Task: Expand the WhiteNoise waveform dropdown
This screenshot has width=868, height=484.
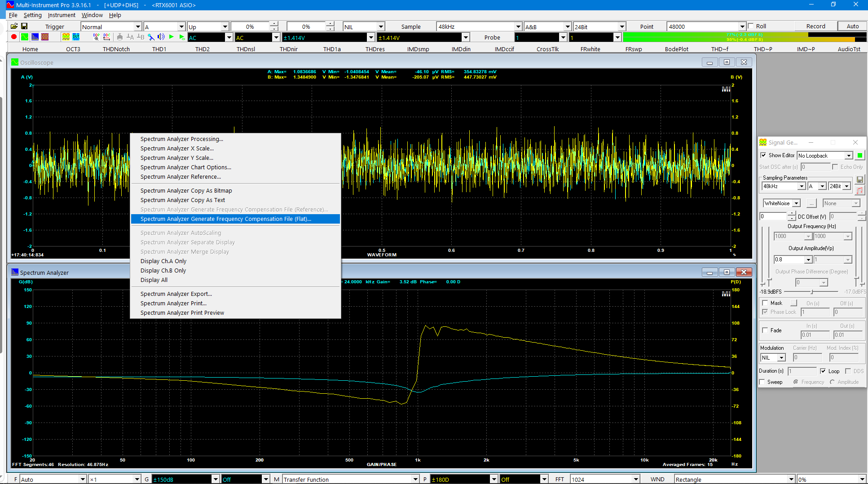Action: pos(796,203)
